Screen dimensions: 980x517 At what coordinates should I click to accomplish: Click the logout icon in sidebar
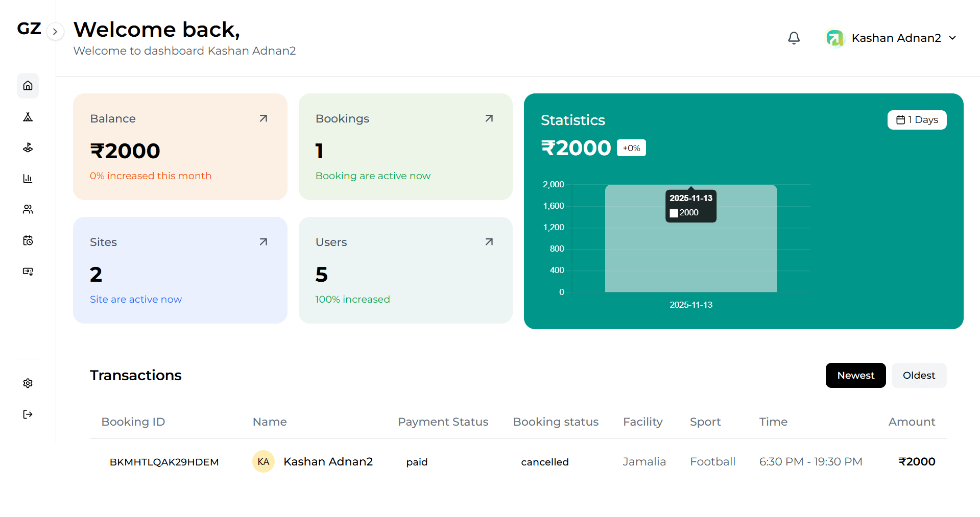click(x=28, y=414)
